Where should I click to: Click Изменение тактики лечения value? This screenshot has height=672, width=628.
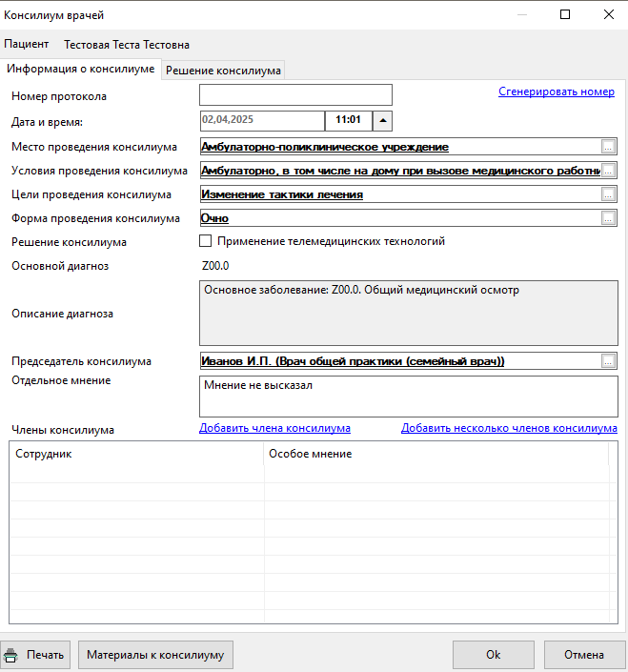(282, 194)
